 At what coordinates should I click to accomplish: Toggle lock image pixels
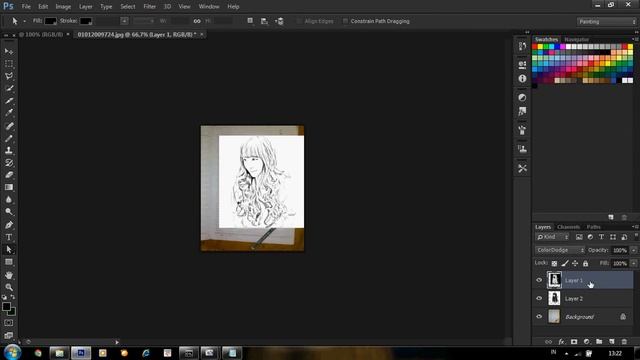pyautogui.click(x=564, y=263)
